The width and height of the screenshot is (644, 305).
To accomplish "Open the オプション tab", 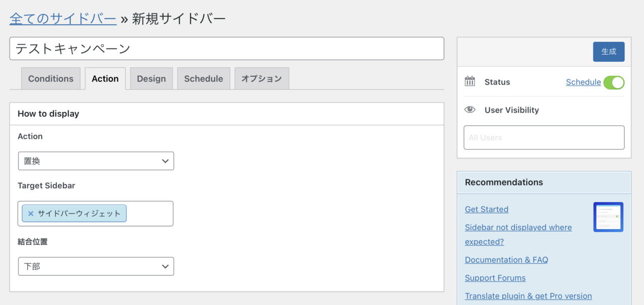I will pos(262,78).
